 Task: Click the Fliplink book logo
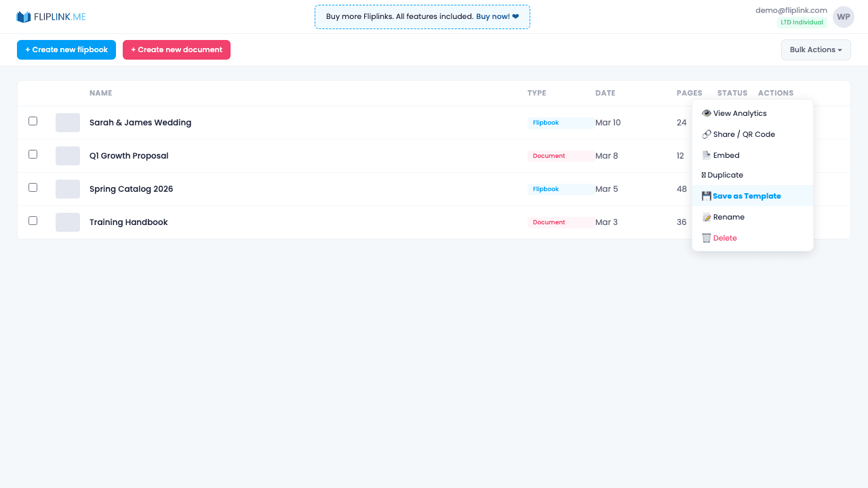point(24,16)
